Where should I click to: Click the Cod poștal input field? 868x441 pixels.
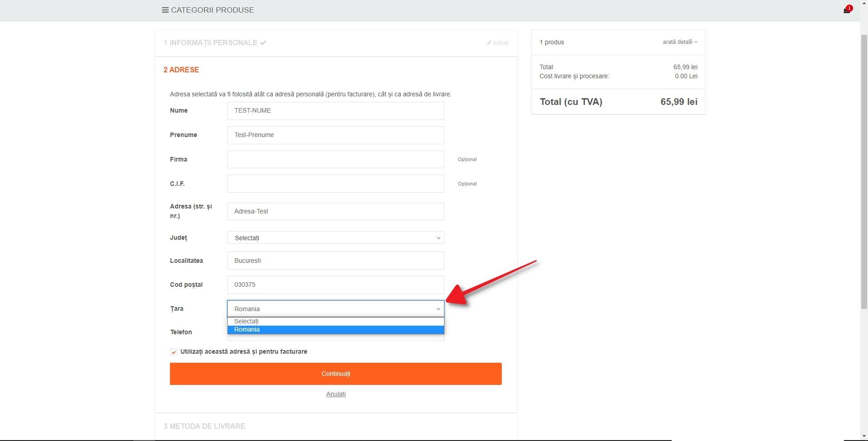point(335,285)
